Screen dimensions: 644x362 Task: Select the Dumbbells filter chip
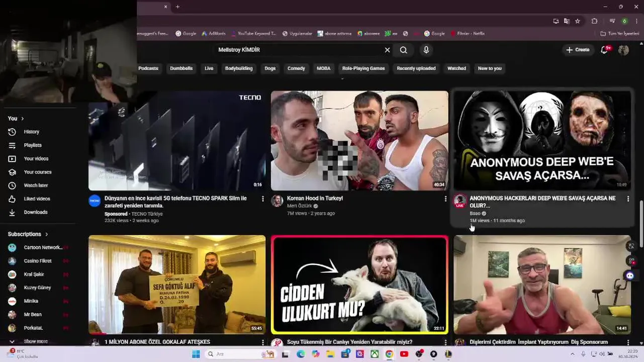coord(181,68)
